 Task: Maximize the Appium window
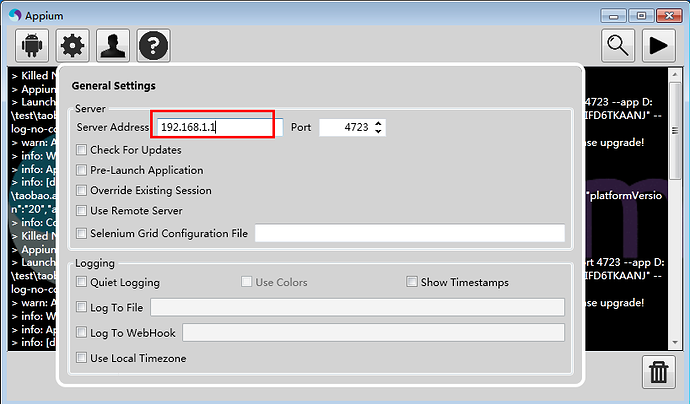click(x=641, y=16)
